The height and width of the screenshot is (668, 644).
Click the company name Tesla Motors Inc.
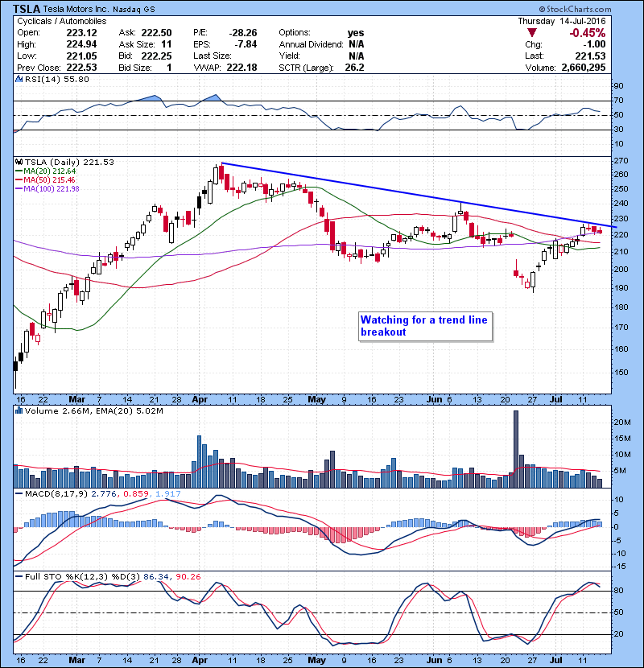(x=76, y=9)
